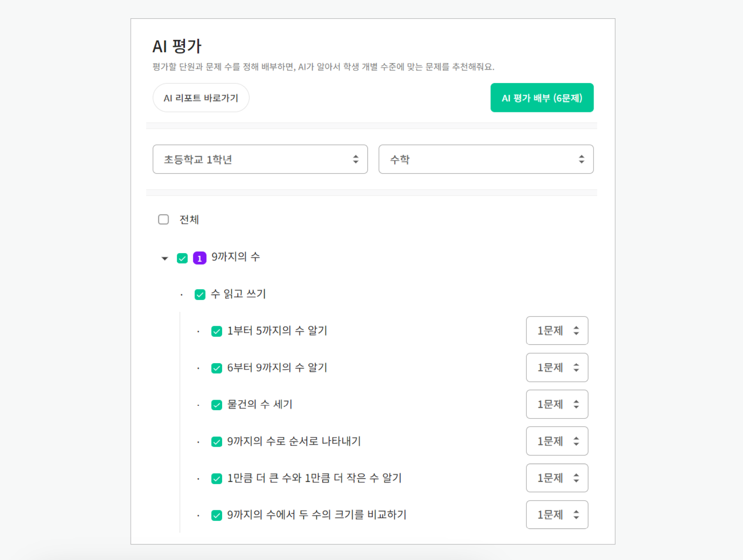
Task: Open the 초등학교 1학년 grade dropdown
Action: click(x=260, y=159)
